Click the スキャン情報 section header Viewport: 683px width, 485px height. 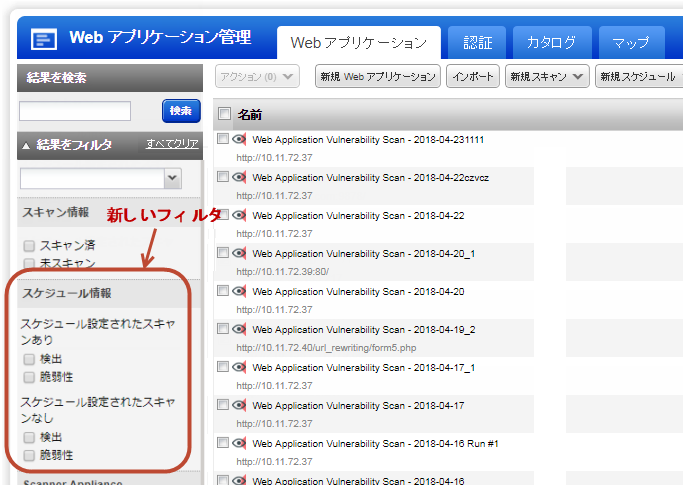pyautogui.click(x=108, y=212)
